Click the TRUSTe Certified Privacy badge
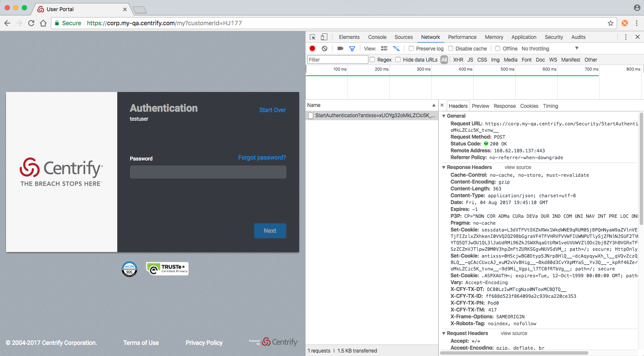 pyautogui.click(x=167, y=268)
